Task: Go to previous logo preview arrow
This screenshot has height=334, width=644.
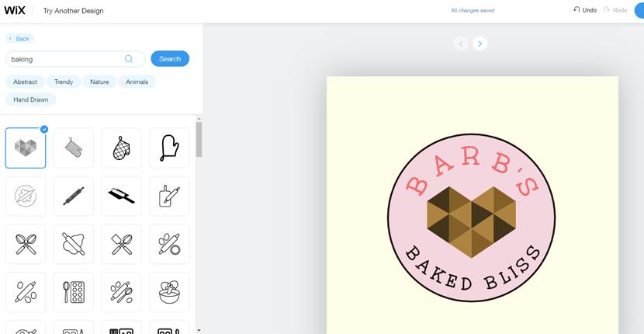Action: pyautogui.click(x=461, y=43)
